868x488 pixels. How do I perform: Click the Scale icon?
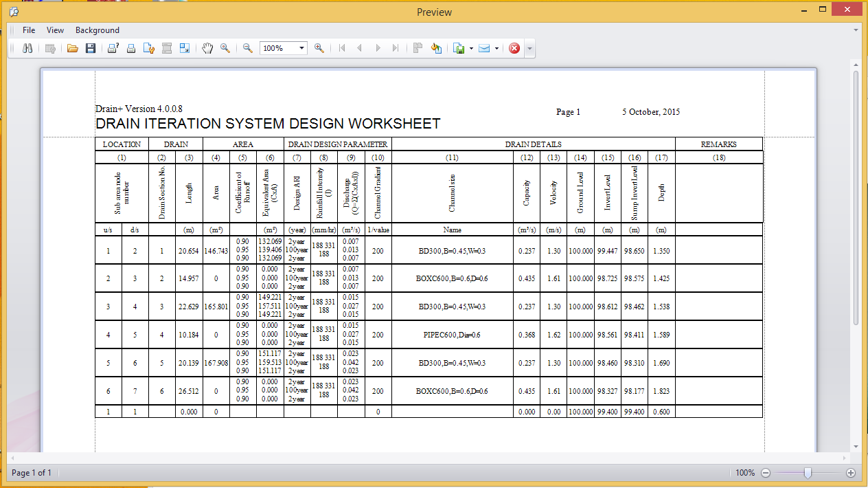click(185, 48)
